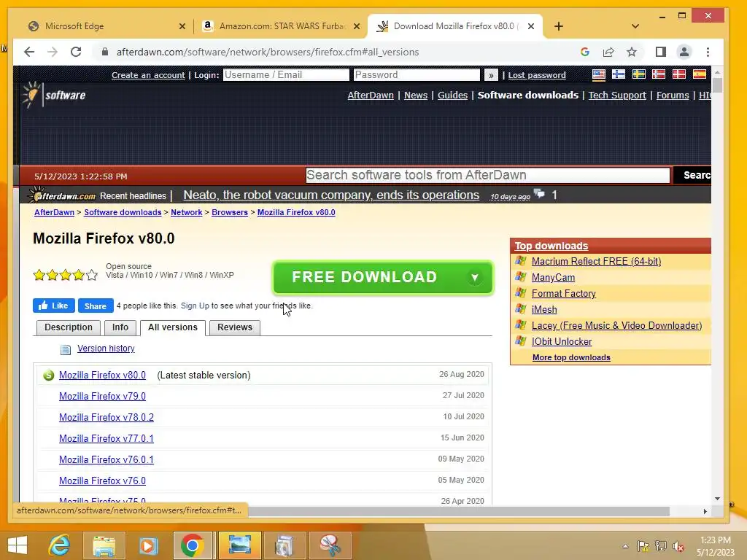
Task: Open the tab search chevron
Action: (x=635, y=26)
